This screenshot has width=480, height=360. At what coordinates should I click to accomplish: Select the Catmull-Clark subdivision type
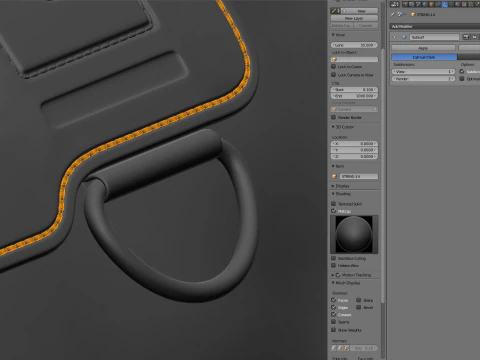coord(424,57)
